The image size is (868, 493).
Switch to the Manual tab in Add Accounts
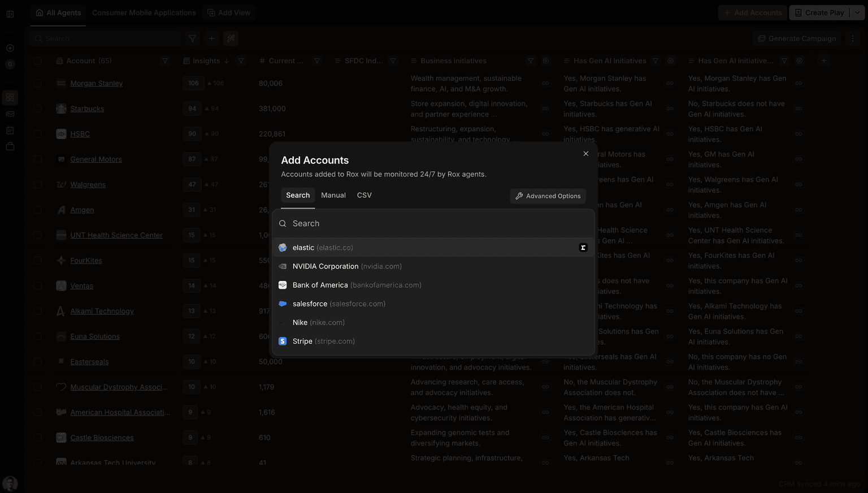(333, 195)
